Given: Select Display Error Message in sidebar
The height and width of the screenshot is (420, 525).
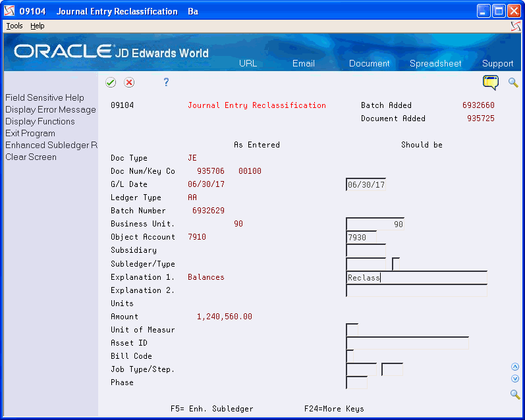Looking at the screenshot, I should (x=51, y=110).
